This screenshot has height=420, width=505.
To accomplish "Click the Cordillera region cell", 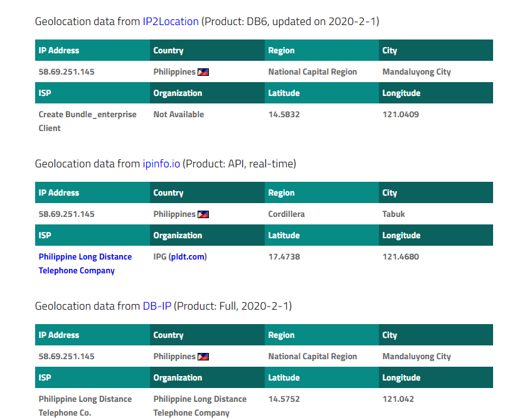I will click(x=286, y=214).
